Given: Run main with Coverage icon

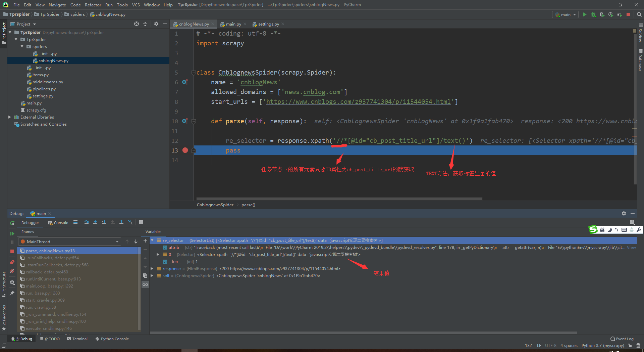Looking at the screenshot, I should tap(602, 14).
